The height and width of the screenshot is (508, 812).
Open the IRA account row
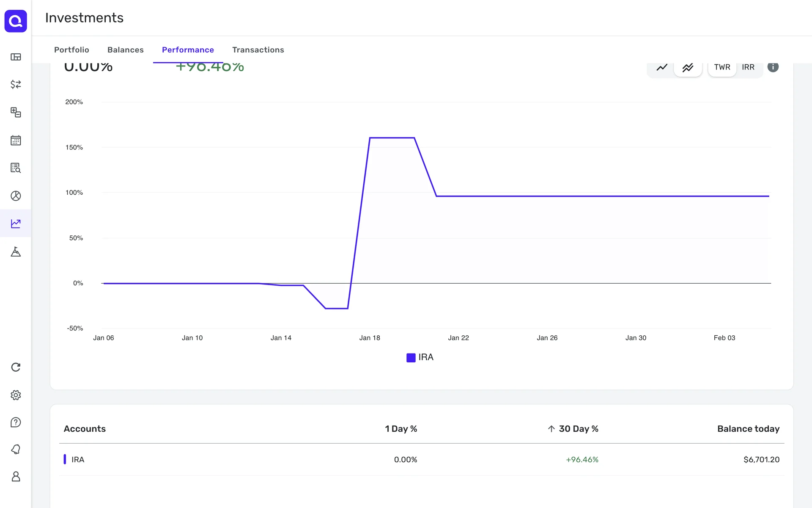coord(78,459)
